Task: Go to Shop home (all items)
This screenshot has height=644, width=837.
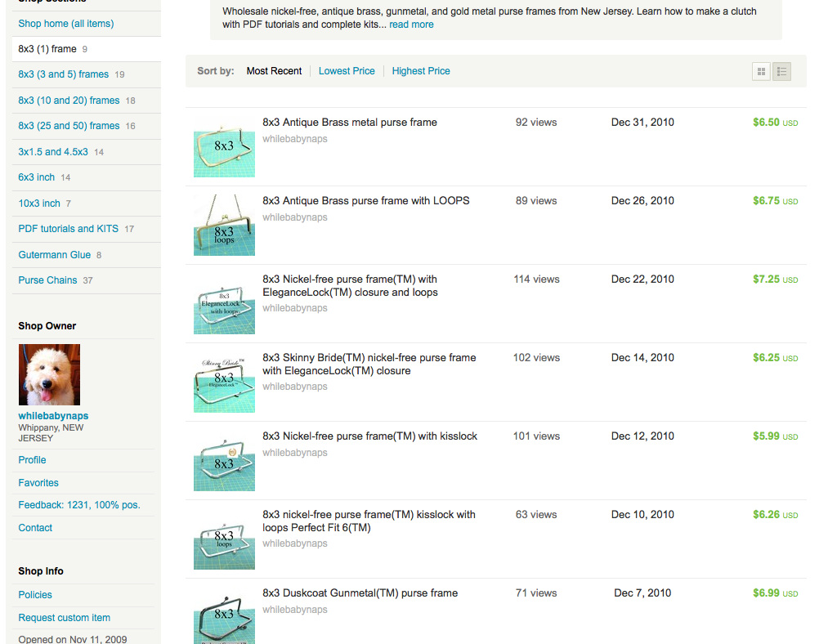Action: tap(66, 24)
